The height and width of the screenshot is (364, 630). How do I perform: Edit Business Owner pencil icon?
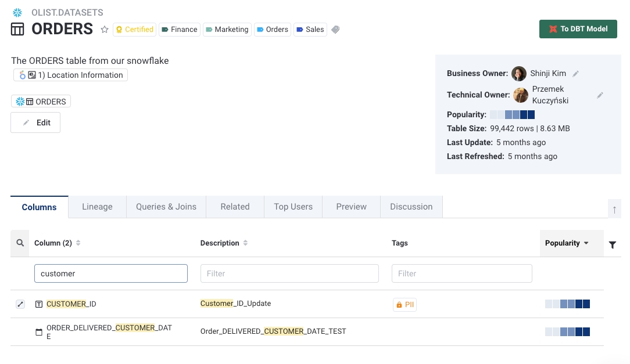[576, 74]
